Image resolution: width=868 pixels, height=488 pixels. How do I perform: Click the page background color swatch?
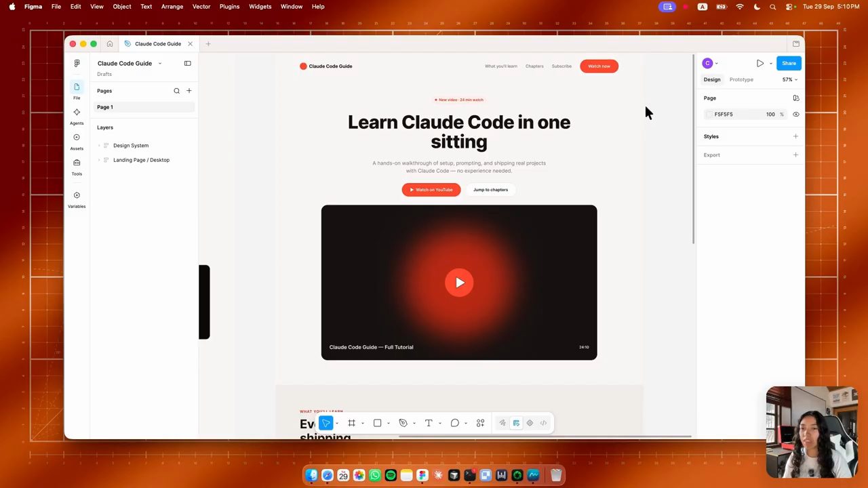coord(709,115)
